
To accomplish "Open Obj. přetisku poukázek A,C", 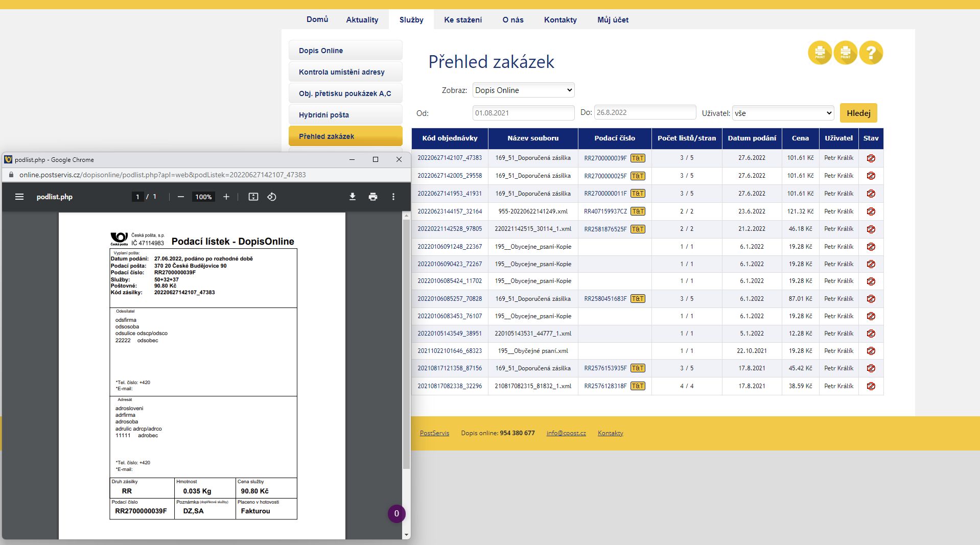I will click(x=345, y=93).
